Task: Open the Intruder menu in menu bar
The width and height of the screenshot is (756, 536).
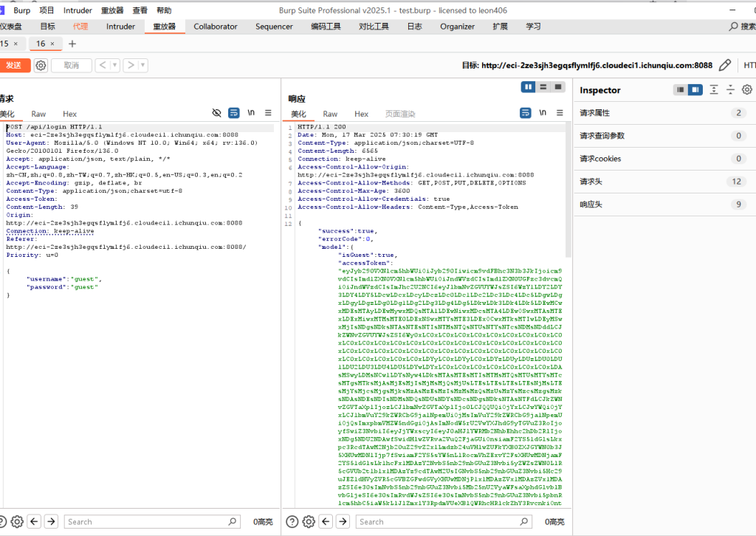Action: pos(78,10)
